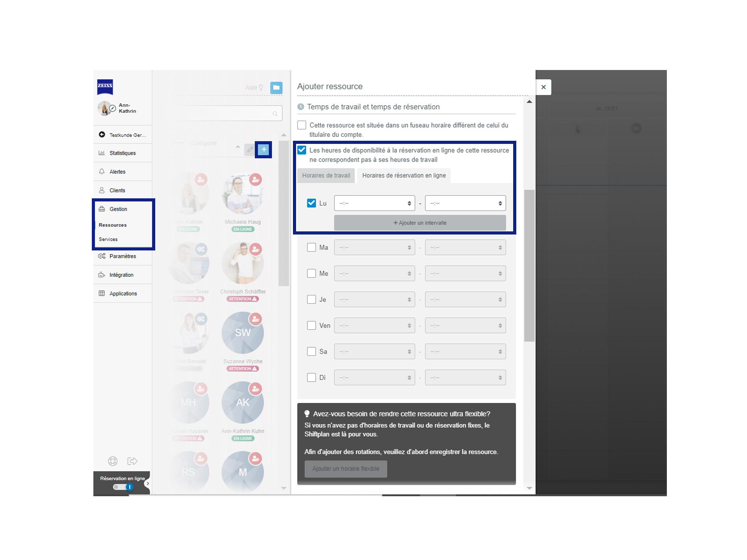
Task: Click the Aide lightbulb help link
Action: click(254, 87)
